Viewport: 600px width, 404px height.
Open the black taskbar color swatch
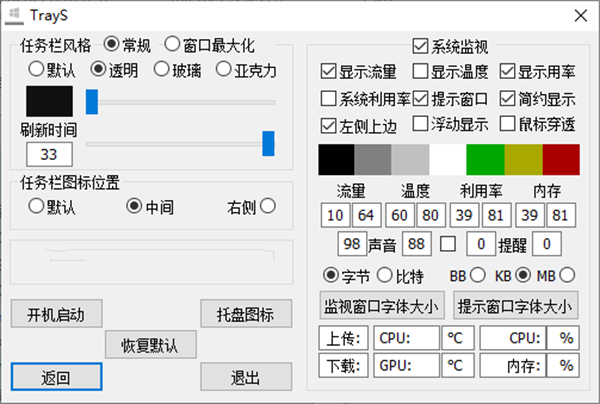point(49,101)
